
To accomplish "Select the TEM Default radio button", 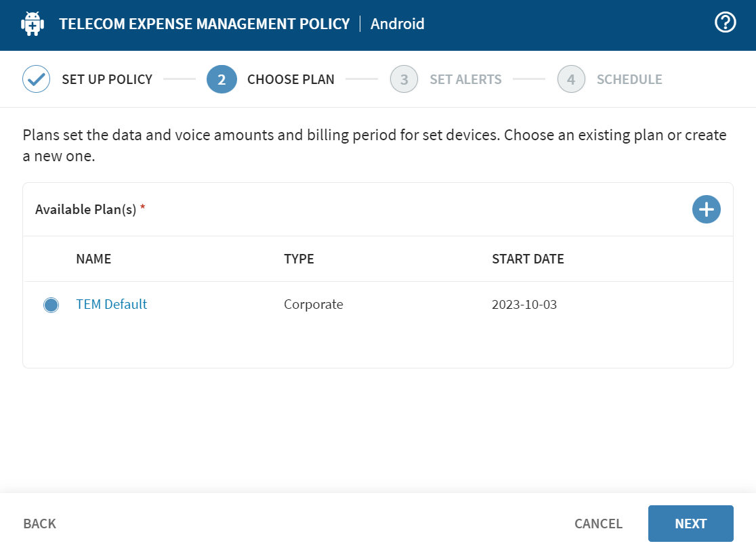I will (51, 305).
